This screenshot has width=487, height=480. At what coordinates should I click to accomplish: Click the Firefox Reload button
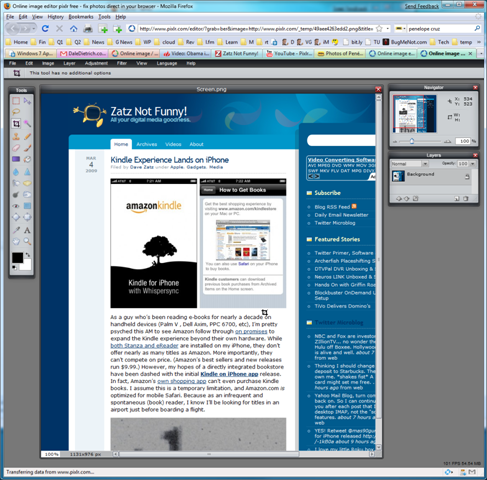tap(45, 29)
